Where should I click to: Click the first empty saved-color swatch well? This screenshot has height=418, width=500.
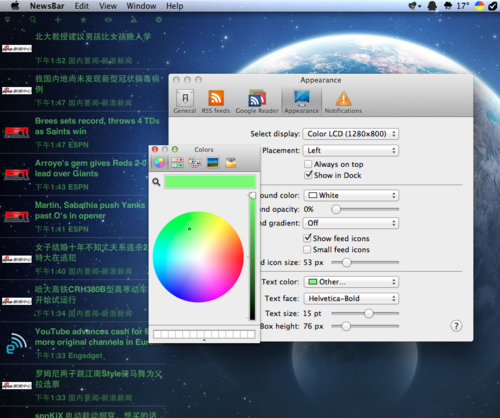pos(157,334)
